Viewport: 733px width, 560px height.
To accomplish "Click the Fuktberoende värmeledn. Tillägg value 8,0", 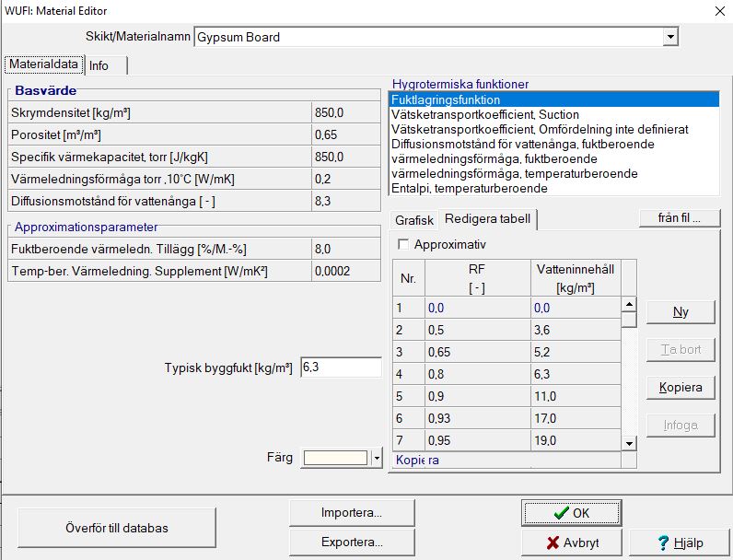I will (345, 249).
